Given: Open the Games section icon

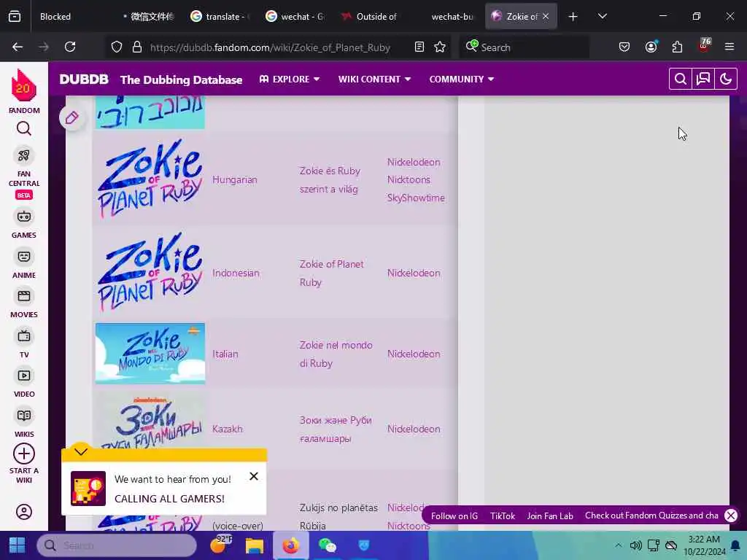Looking at the screenshot, I should (x=24, y=217).
